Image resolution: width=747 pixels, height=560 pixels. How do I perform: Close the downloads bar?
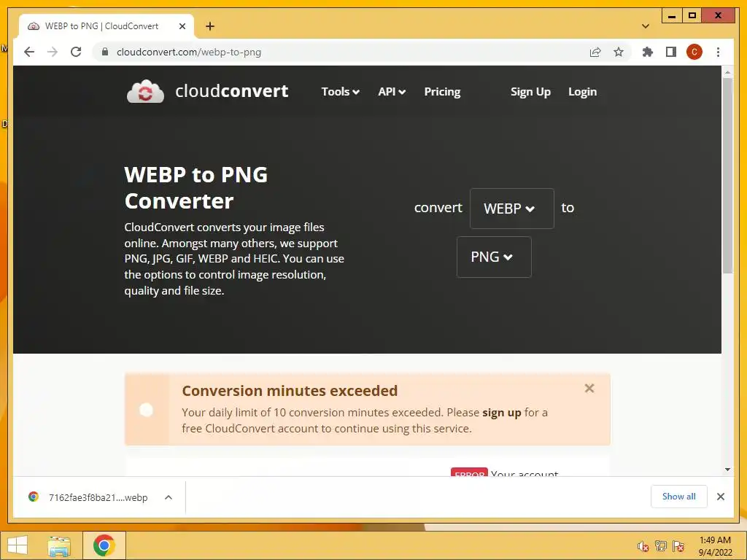pyautogui.click(x=721, y=497)
